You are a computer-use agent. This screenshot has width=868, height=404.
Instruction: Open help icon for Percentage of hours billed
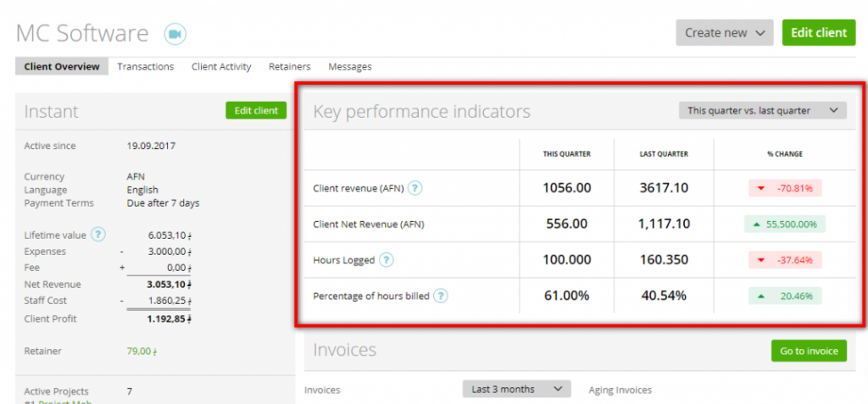pyautogui.click(x=441, y=296)
